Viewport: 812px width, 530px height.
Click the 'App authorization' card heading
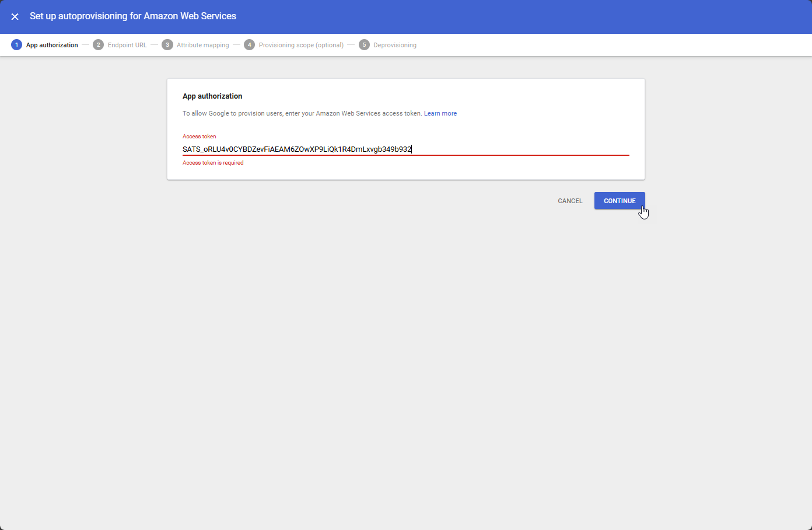[212, 96]
